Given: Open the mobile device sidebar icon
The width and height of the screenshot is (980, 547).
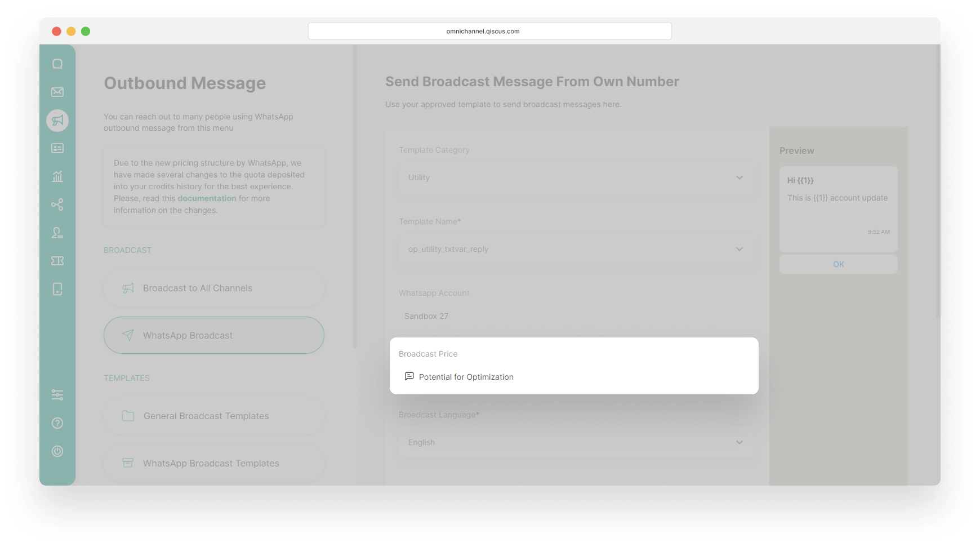Looking at the screenshot, I should pyautogui.click(x=57, y=289).
